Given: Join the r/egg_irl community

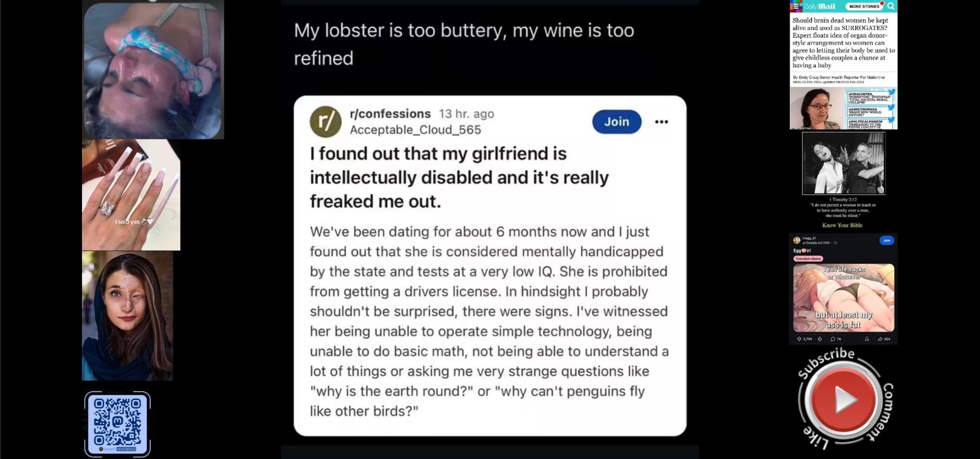Looking at the screenshot, I should [x=886, y=240].
